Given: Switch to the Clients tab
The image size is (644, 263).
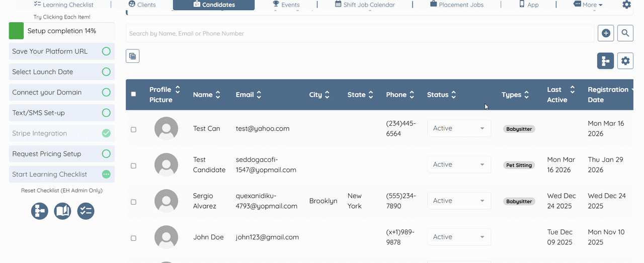Looking at the screenshot, I should 142,5.
